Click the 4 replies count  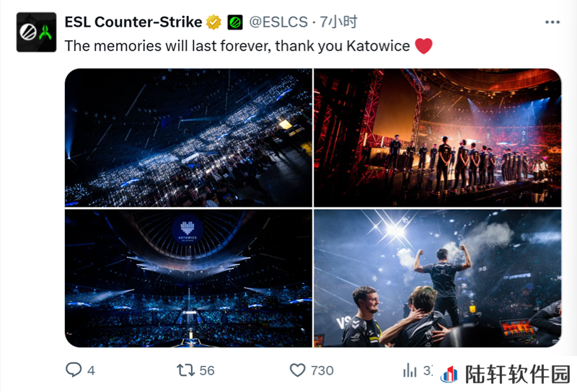coord(92,370)
